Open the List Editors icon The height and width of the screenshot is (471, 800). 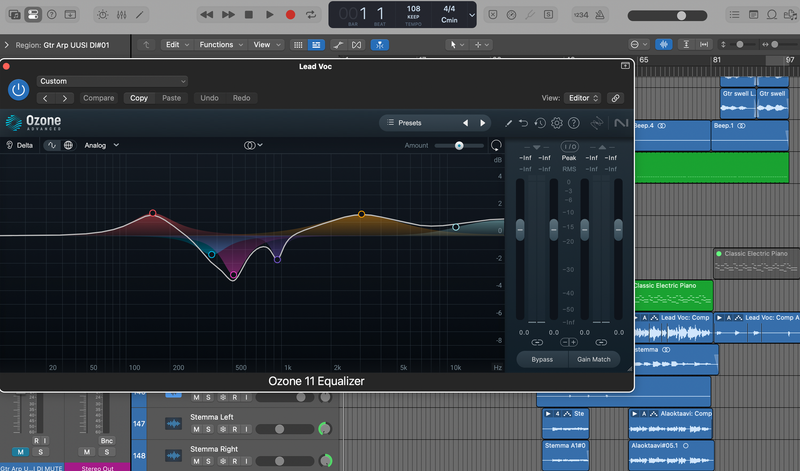(x=734, y=15)
